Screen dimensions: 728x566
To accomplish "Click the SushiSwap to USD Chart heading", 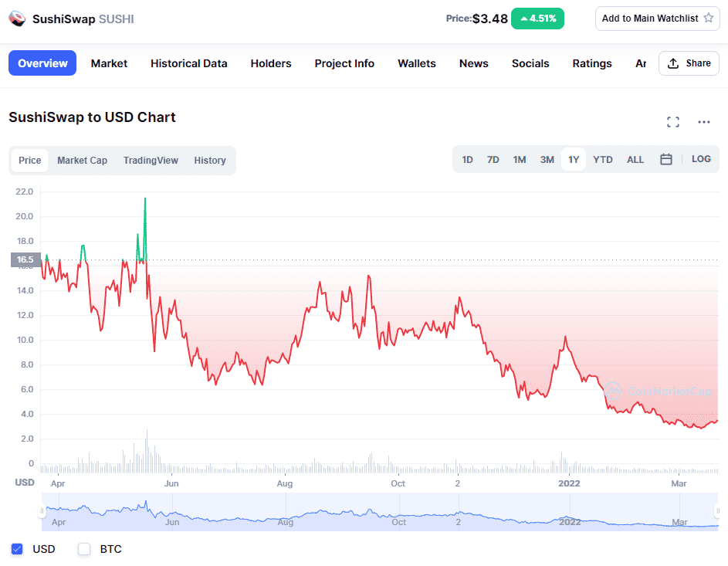I will 92,117.
